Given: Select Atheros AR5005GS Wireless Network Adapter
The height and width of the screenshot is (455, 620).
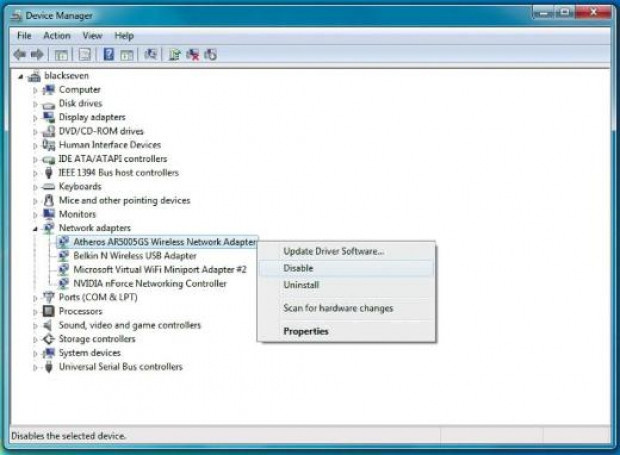Looking at the screenshot, I should tap(164, 242).
